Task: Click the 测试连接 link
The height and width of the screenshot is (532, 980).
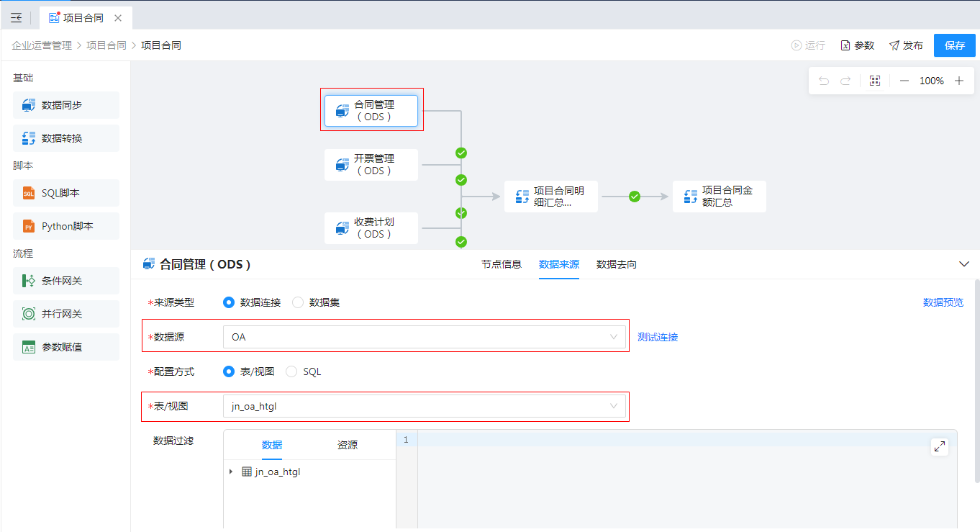Action: pos(657,337)
